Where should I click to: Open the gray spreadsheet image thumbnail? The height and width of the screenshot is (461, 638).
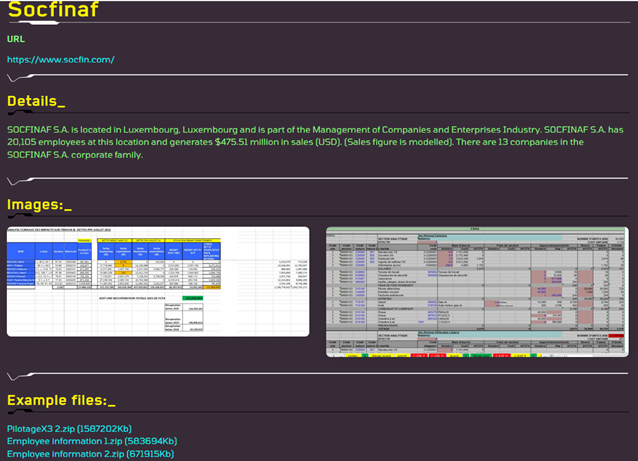tap(477, 292)
